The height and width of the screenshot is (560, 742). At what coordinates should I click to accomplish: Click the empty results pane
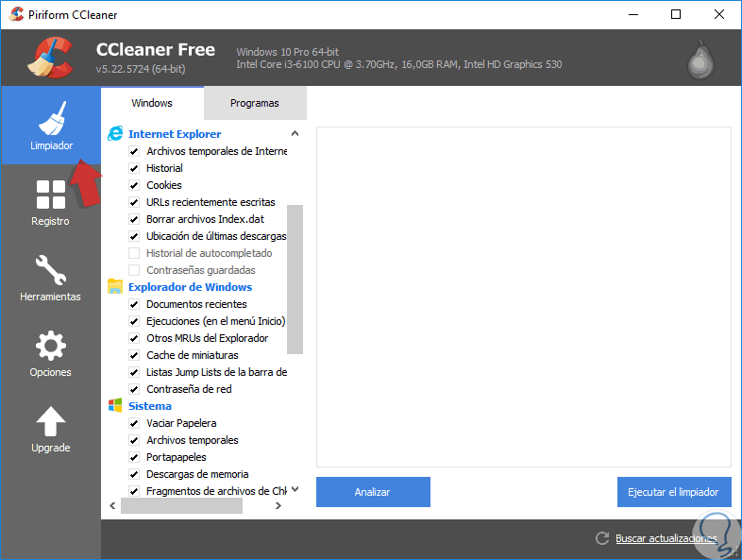click(x=524, y=297)
